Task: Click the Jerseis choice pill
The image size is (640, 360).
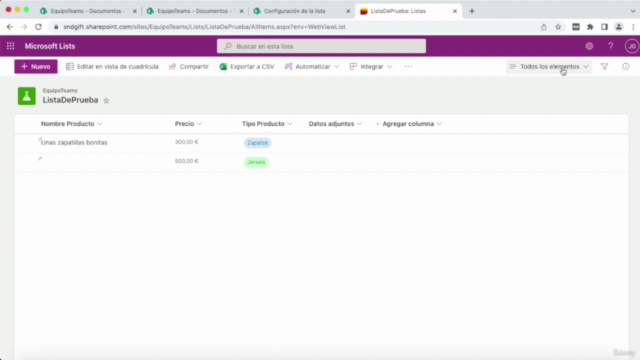Action: point(256,162)
